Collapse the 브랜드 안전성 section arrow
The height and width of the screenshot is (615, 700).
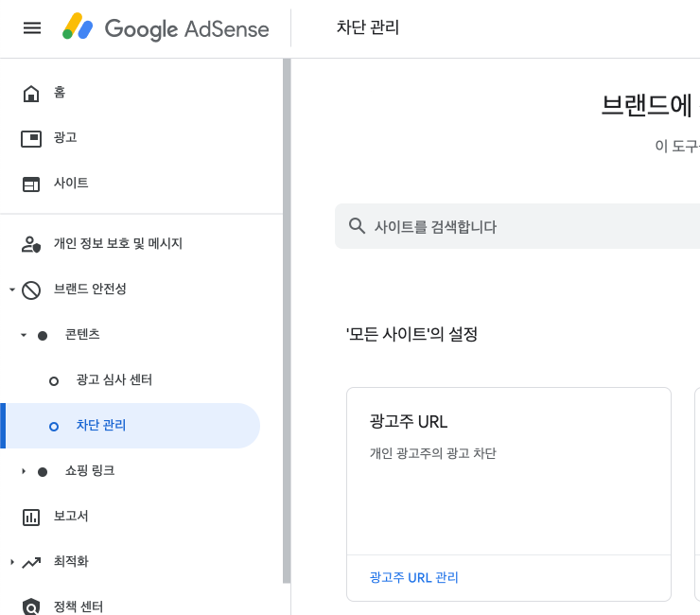(12, 290)
